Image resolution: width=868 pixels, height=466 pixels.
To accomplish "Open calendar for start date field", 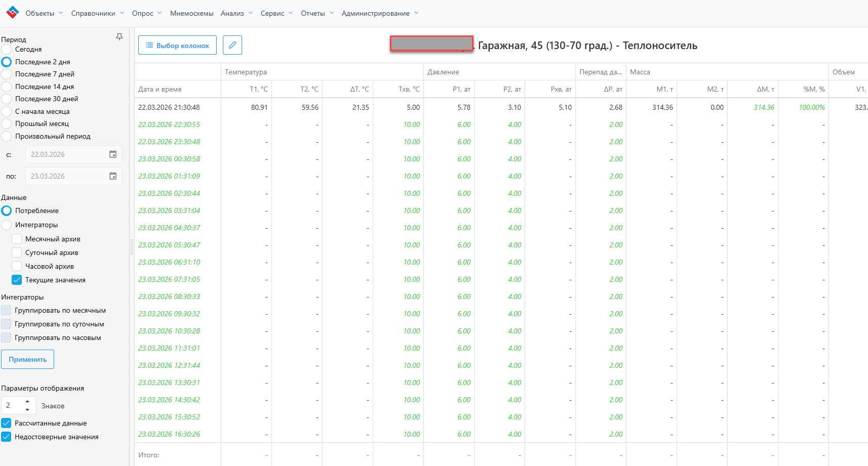I will point(113,154).
